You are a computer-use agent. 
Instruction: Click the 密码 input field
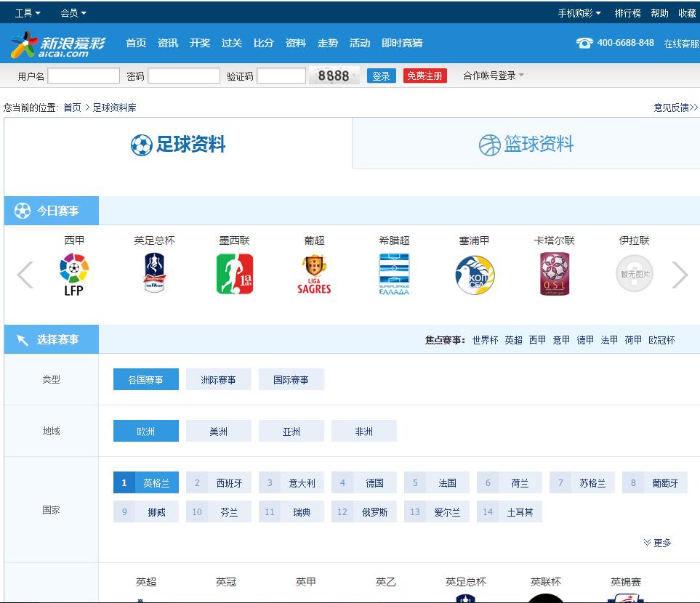(x=184, y=76)
